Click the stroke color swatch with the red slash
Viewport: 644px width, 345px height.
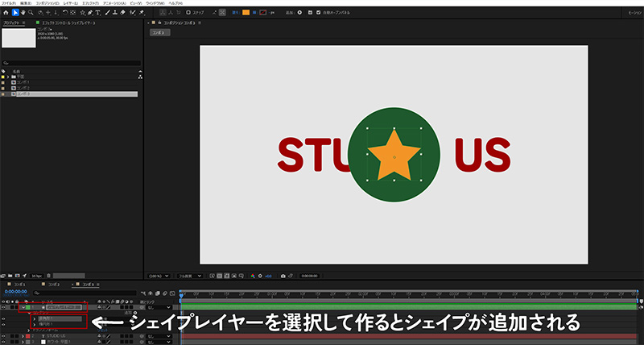[263, 13]
